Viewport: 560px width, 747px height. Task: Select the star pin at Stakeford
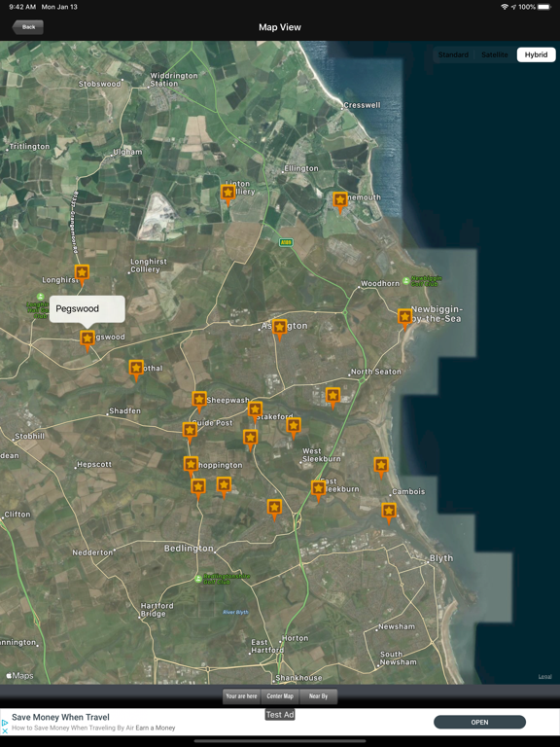tap(255, 411)
